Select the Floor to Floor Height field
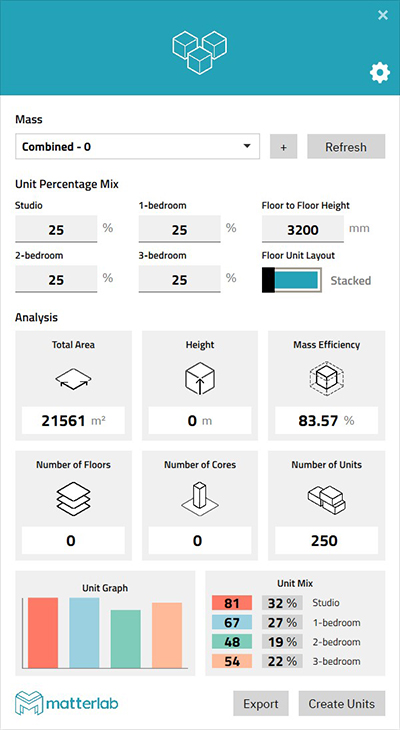Viewport: 400px width, 730px height. [303, 229]
